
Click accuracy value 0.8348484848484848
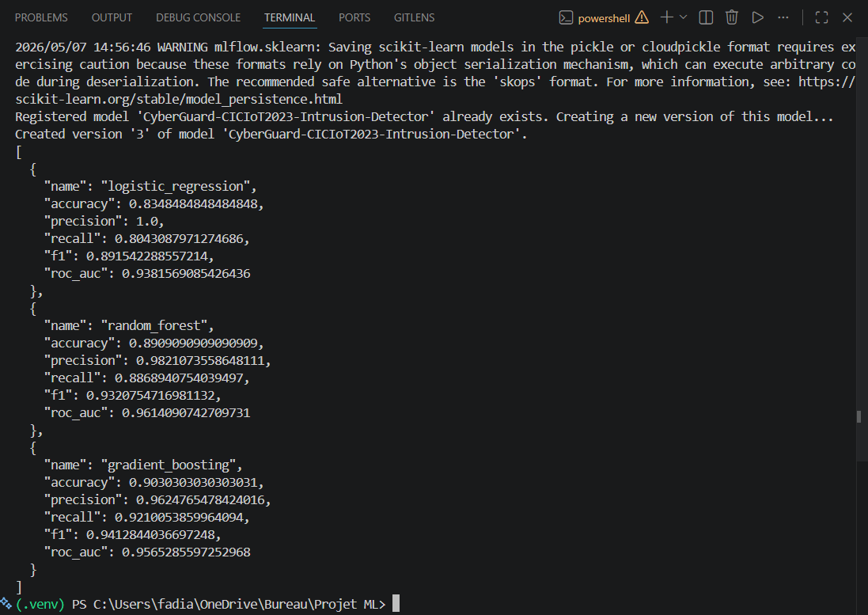coord(193,204)
